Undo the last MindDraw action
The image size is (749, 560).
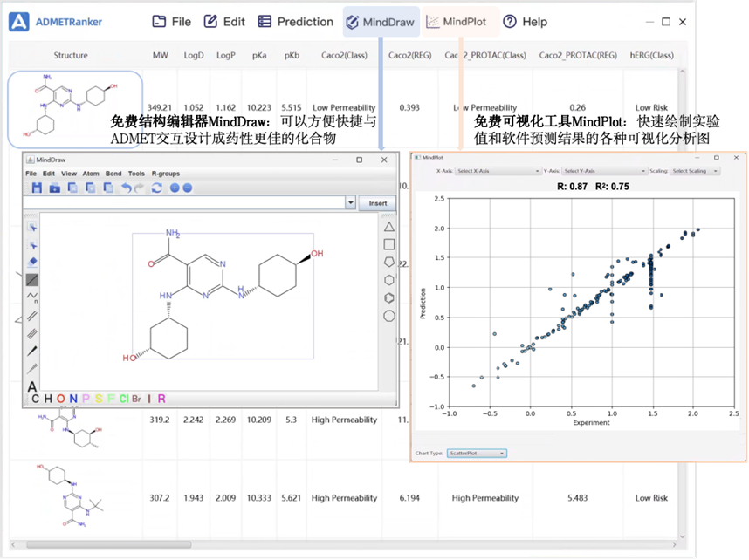pyautogui.click(x=126, y=188)
